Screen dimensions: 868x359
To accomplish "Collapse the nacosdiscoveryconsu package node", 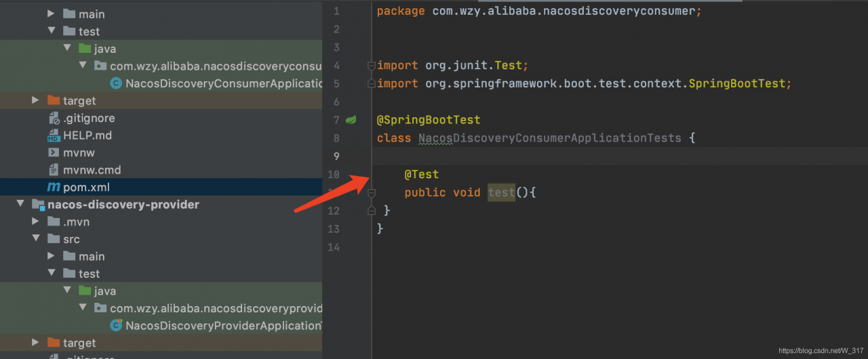I will coord(82,66).
